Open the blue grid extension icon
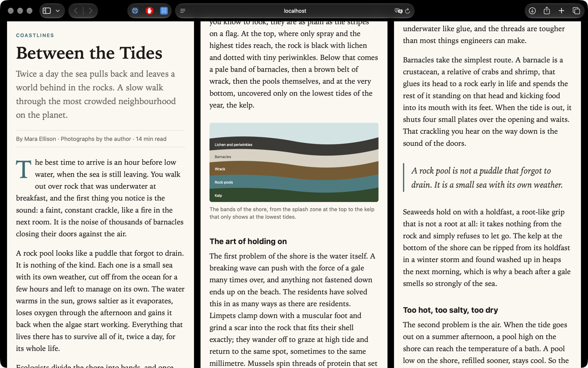 click(164, 11)
